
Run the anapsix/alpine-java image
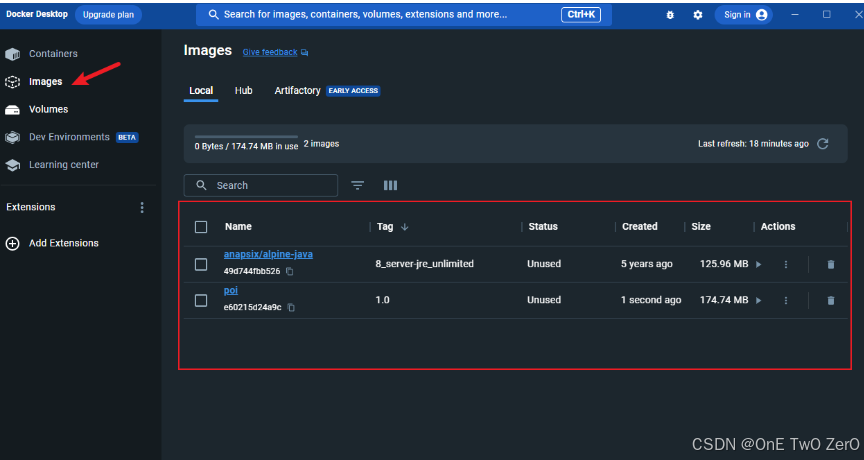(x=759, y=264)
